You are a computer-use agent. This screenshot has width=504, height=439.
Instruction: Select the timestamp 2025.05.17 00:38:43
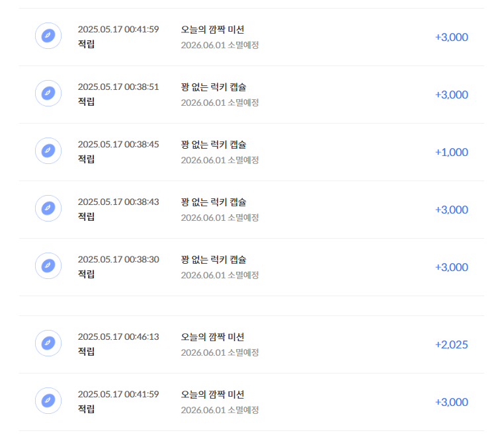click(x=118, y=202)
